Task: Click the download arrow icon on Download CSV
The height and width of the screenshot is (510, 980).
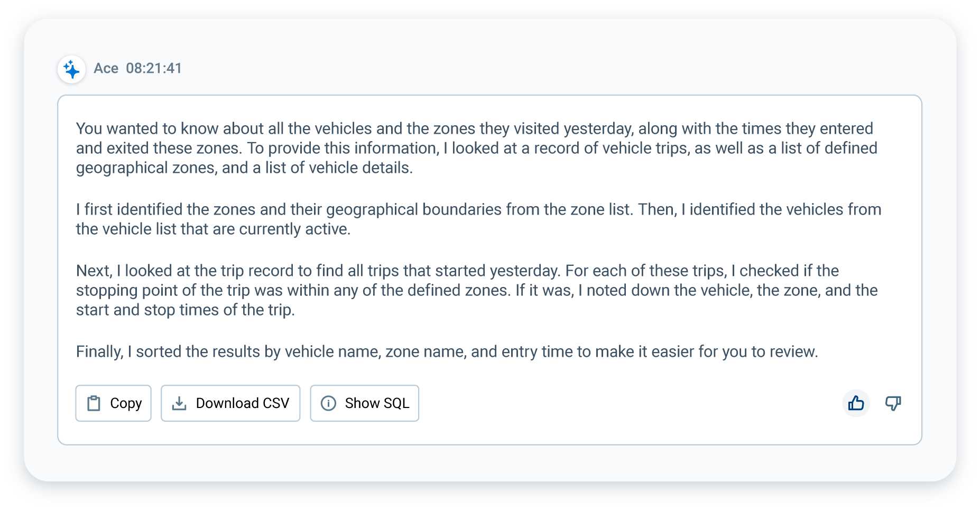Action: 179,403
